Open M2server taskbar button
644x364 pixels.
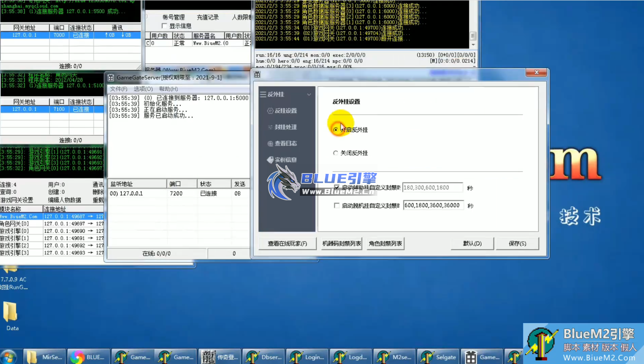[395, 357]
